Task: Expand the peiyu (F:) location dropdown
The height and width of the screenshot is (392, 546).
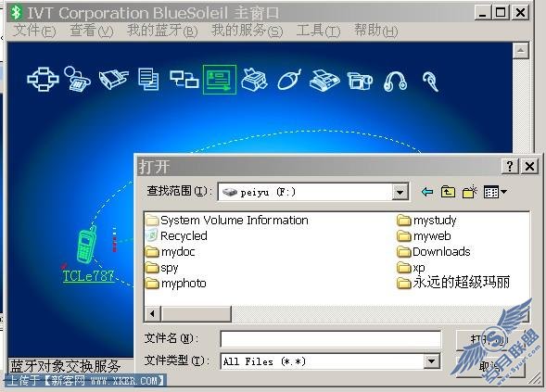Action: [x=400, y=192]
